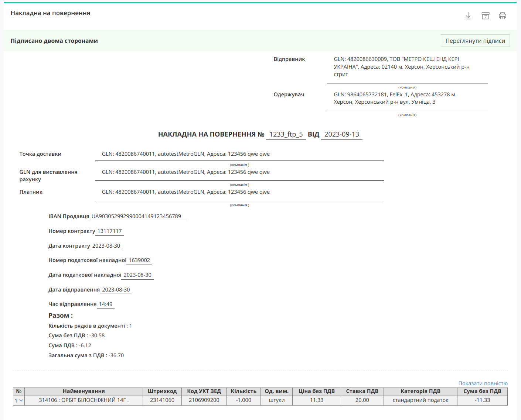Click the Платник GLN value
This screenshot has width=521, height=420.
point(186,192)
